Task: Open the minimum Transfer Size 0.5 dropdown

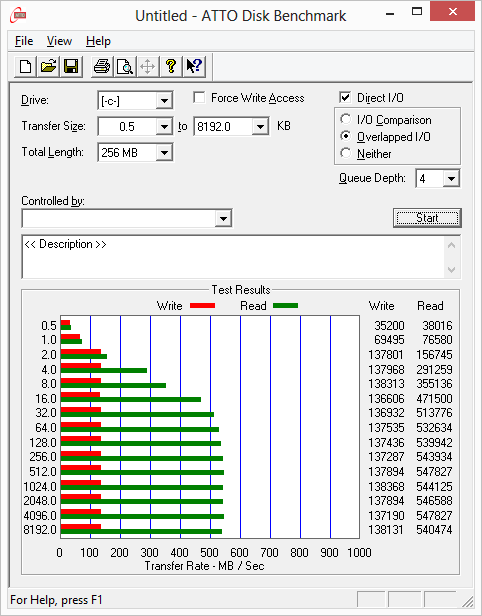Action: pyautogui.click(x=164, y=127)
